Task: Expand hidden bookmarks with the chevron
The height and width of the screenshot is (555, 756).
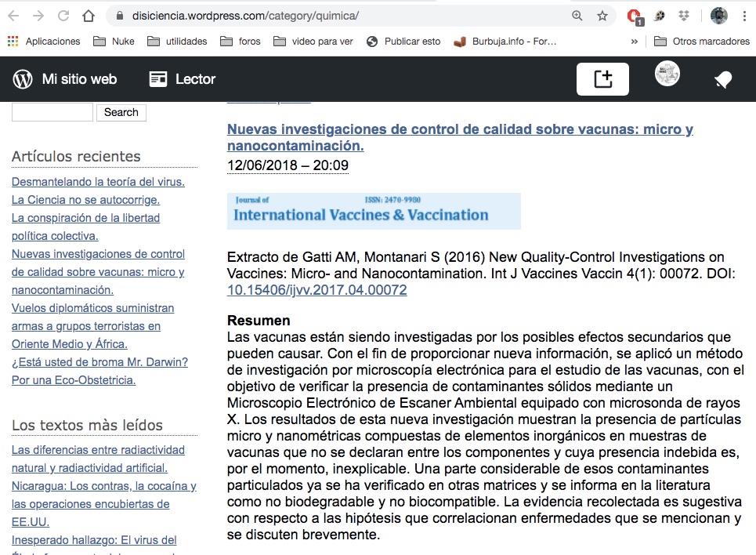Action: tap(635, 42)
